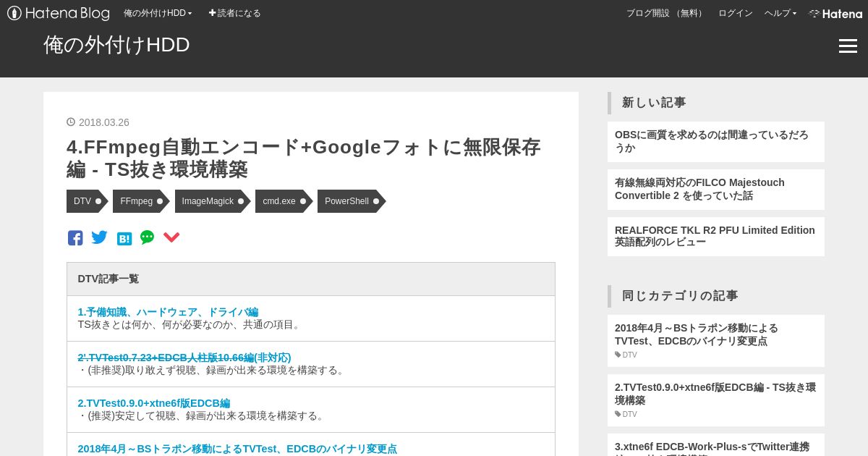Open sidebar article REALFORCE TKL R2 PFU

[x=716, y=237]
